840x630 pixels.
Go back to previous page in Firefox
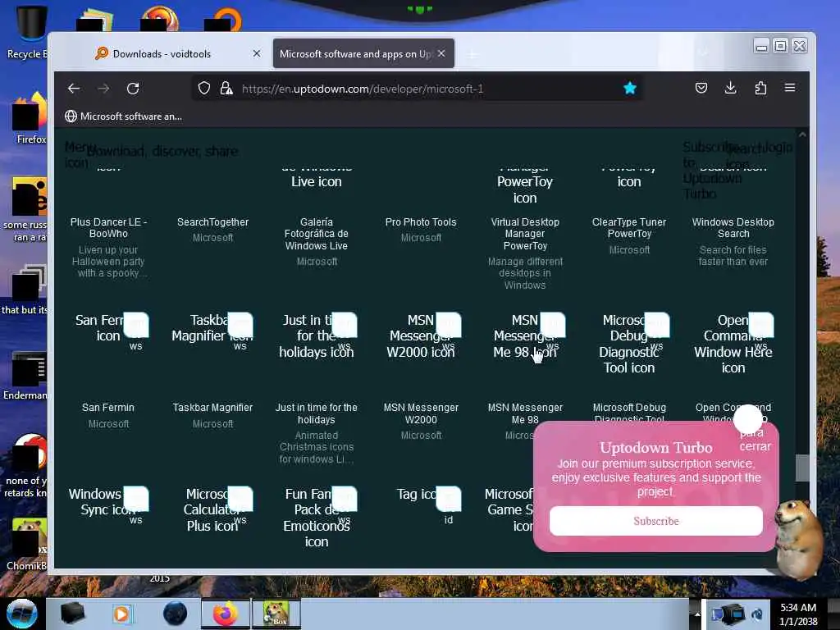[x=74, y=89]
